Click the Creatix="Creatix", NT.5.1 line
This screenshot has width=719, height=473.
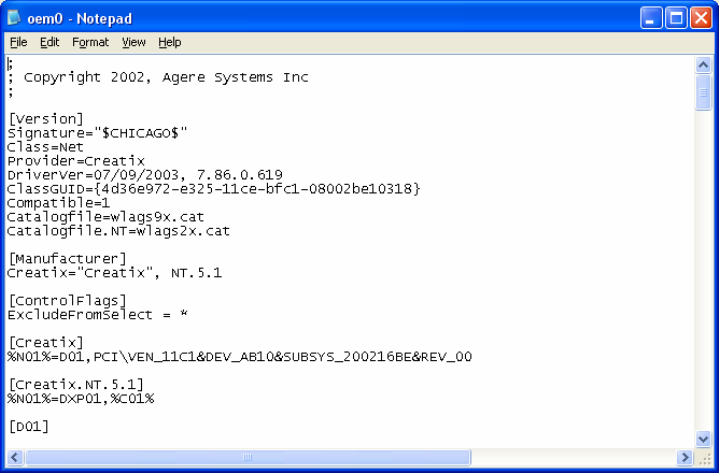tap(115, 273)
